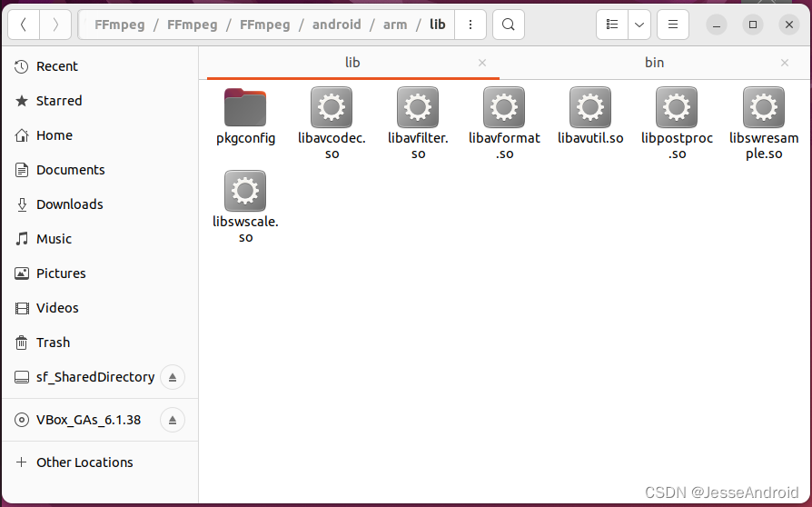Screen dimensions: 812x507
Task: Click first FFmpeg path segment
Action: point(120,25)
